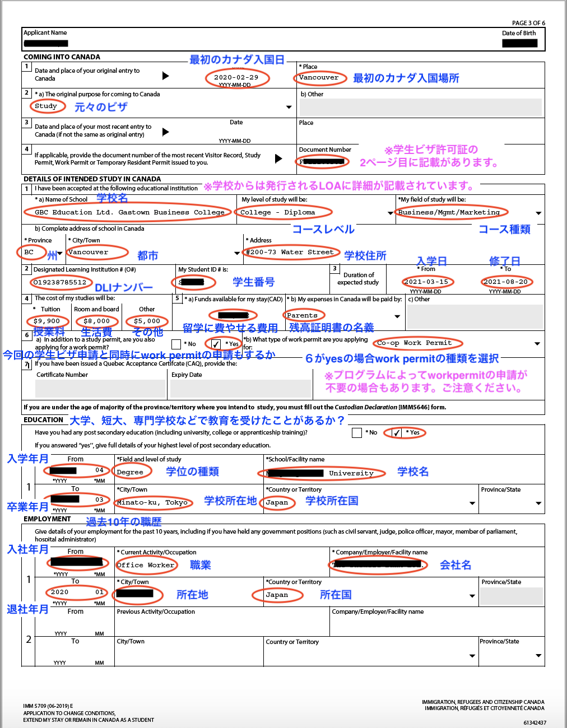Click the Date of Birth field at top

point(519,43)
